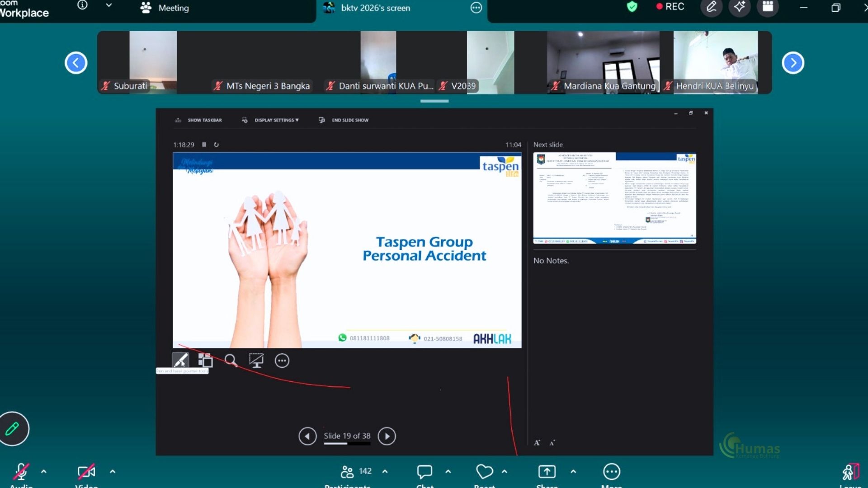Open the annotate pencil tool in top bar

(x=712, y=7)
